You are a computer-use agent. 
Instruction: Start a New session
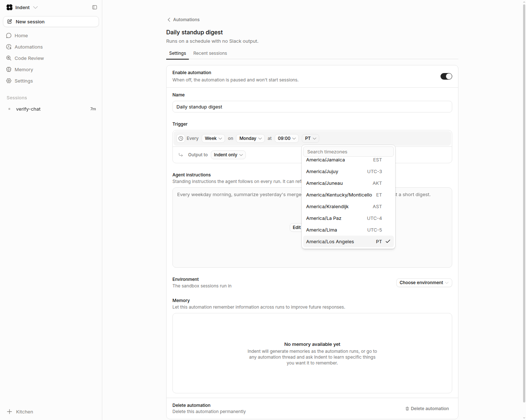tap(51, 22)
